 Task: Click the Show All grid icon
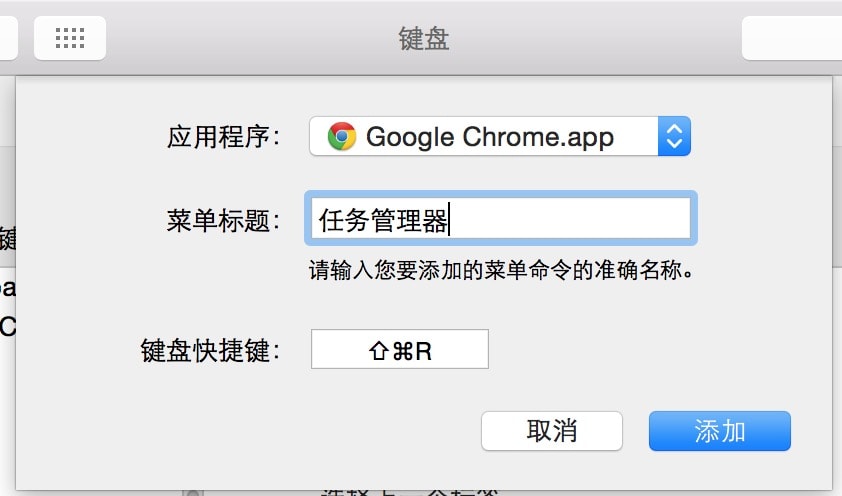70,38
